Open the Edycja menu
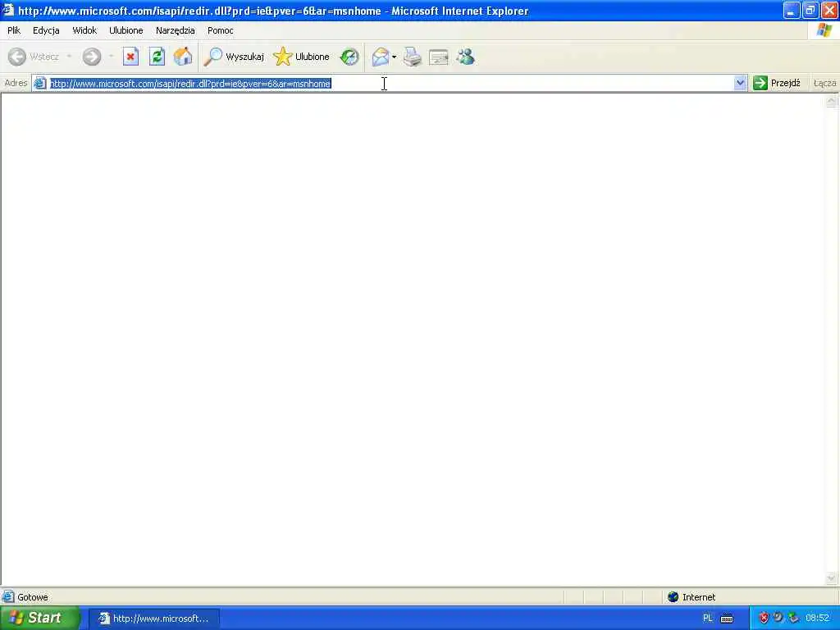Viewport: 840px width, 630px height. click(x=46, y=30)
